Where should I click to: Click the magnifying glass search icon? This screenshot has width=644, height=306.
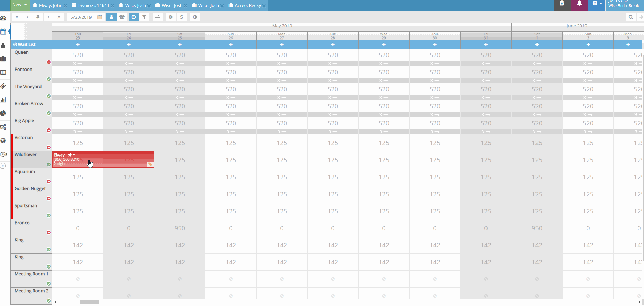(631, 17)
